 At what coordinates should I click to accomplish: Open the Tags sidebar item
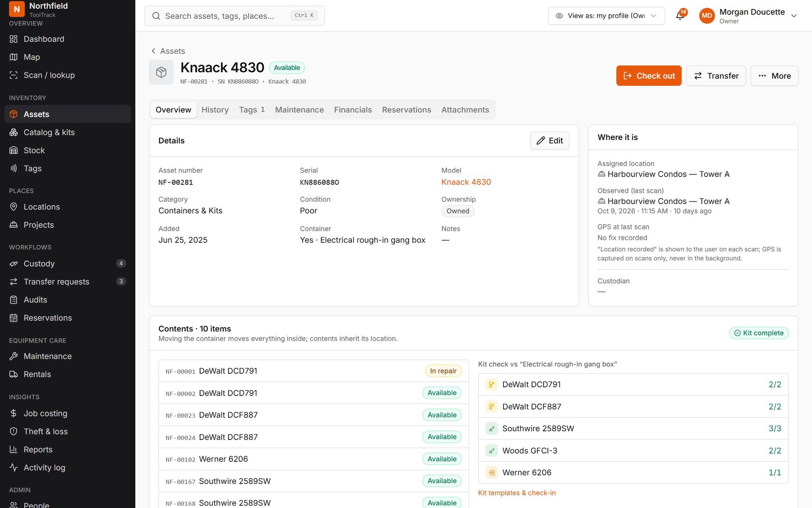point(68,168)
